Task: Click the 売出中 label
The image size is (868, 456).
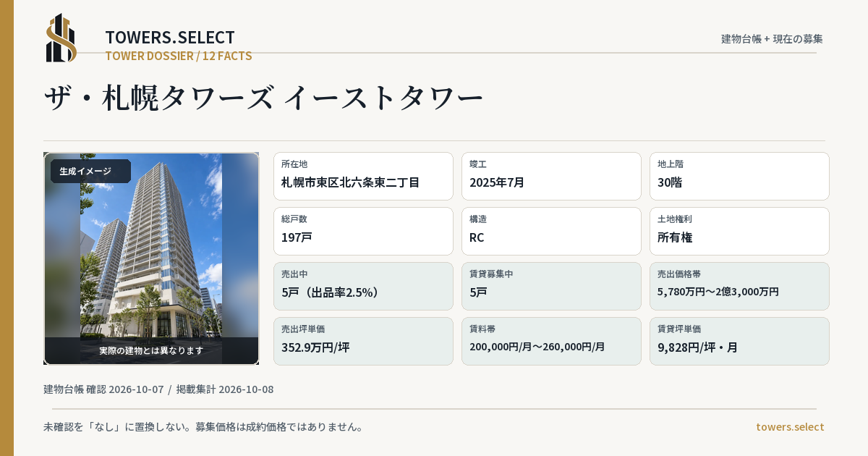Action: click(x=294, y=274)
